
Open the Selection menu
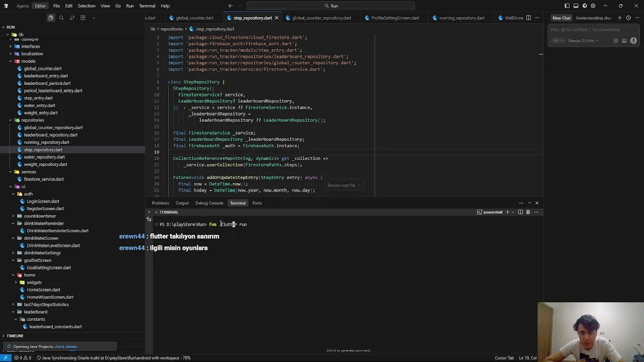coord(87,6)
